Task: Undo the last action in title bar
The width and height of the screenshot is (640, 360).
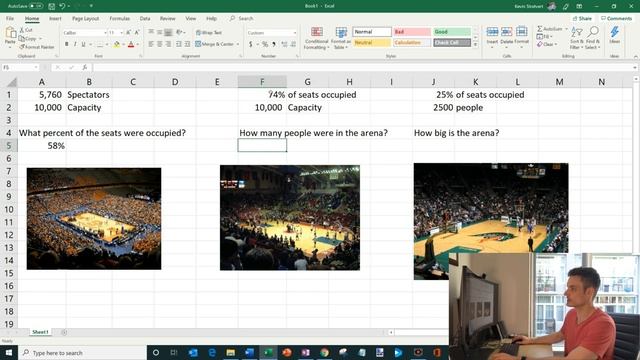Action: (62, 6)
